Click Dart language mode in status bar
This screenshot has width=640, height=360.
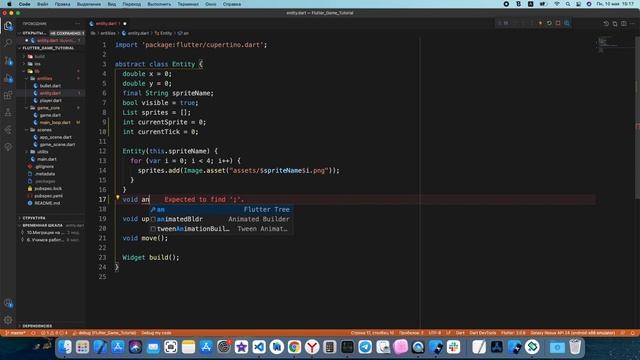460,333
